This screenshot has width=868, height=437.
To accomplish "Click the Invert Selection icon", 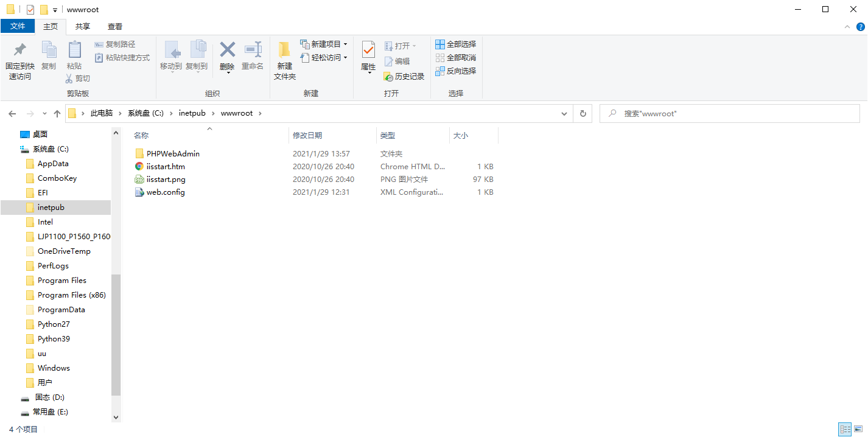I will 440,71.
